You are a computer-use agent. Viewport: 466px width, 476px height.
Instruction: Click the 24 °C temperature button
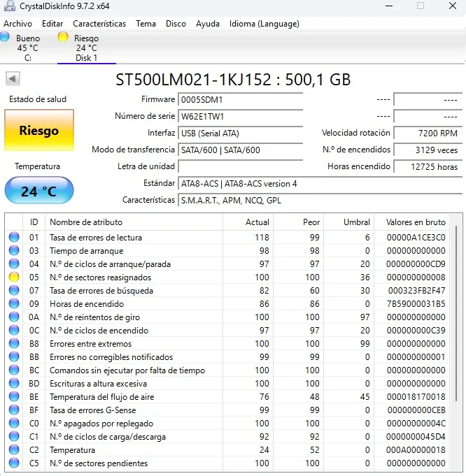(39, 190)
